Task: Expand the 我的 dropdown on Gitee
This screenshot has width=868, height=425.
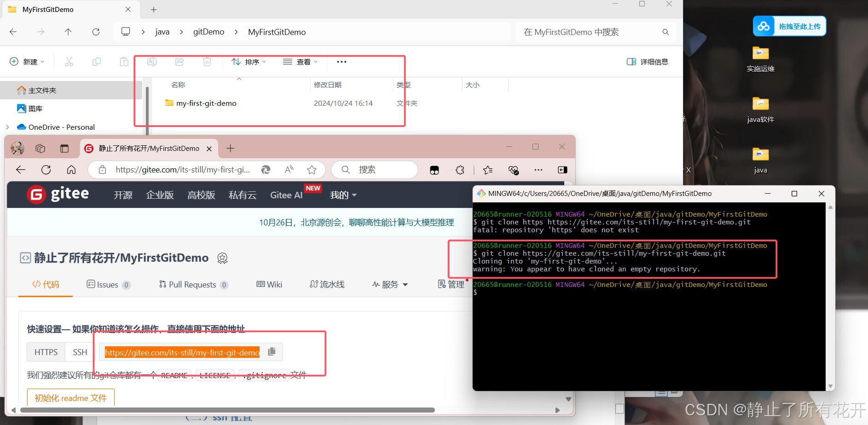Action: (343, 195)
